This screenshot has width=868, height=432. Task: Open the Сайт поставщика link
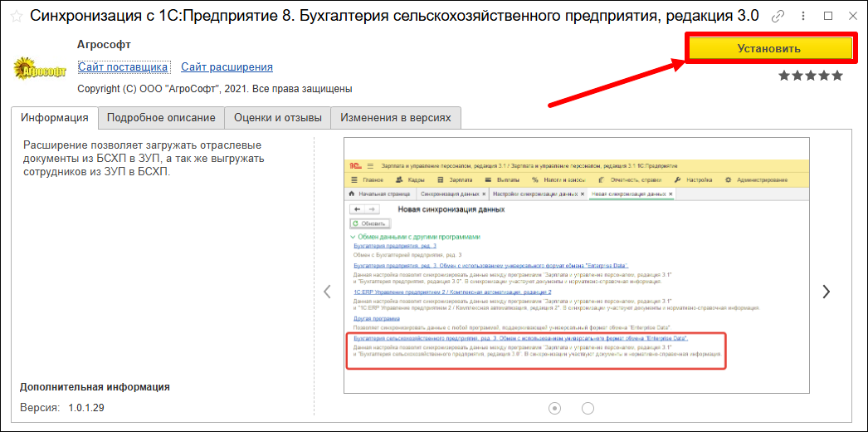[123, 66]
